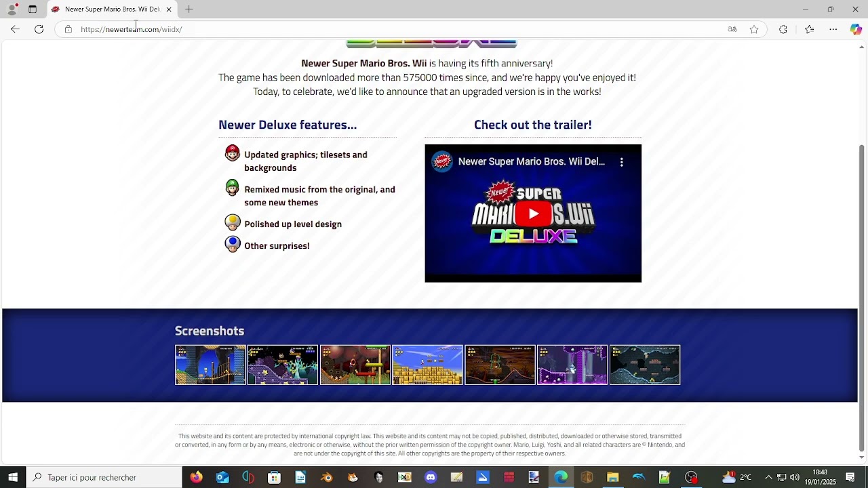Open a new tab with the plus button

[189, 9]
